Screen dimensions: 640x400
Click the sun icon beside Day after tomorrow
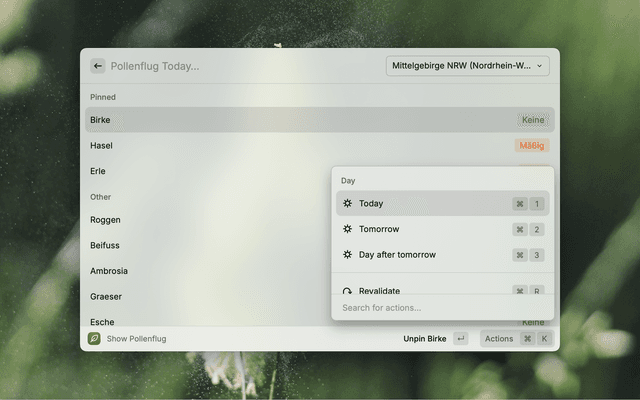pos(347,255)
